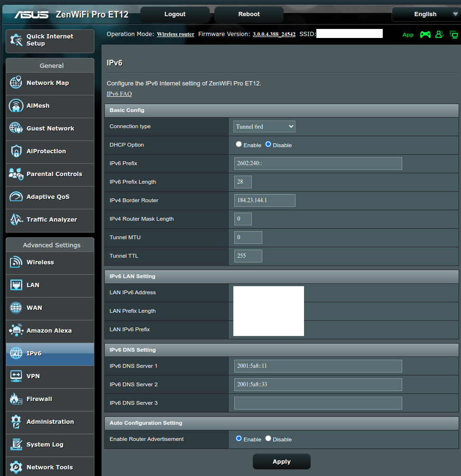Screen dimensions: 461x476
Task: Click the empty IPv6 DNS Server 3 field
Action: [318, 403]
